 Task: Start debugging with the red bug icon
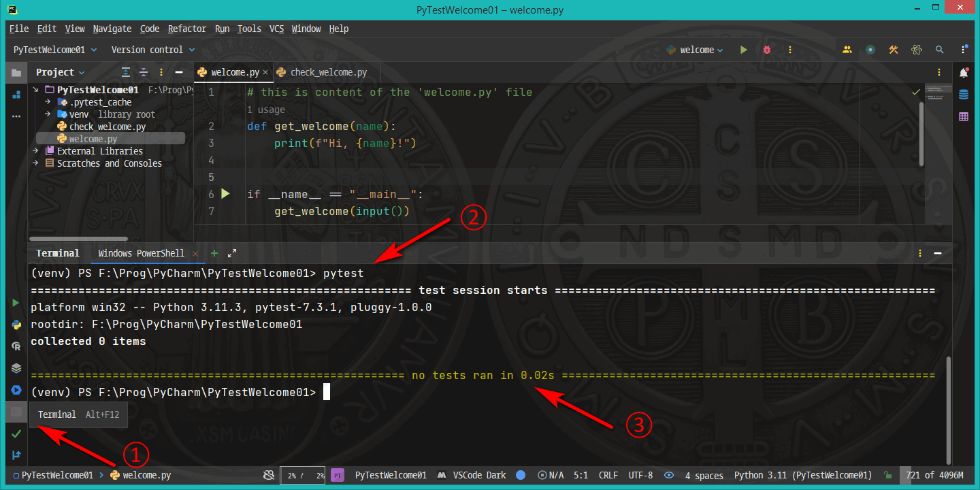[767, 50]
